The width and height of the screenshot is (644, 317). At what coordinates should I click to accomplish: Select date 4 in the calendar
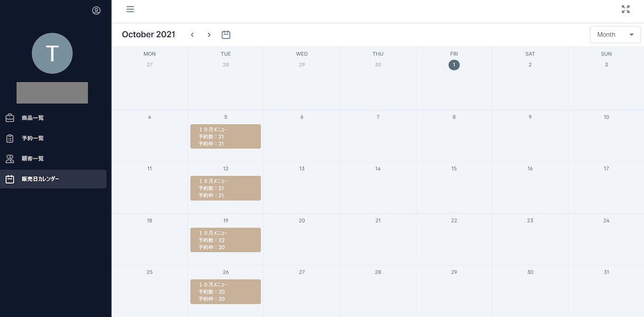(x=149, y=117)
